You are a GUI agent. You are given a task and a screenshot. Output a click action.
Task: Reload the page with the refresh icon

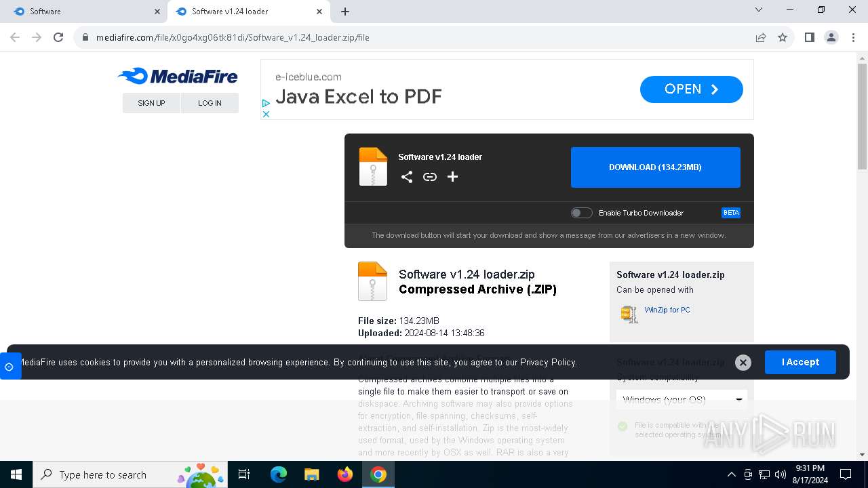[x=58, y=37]
